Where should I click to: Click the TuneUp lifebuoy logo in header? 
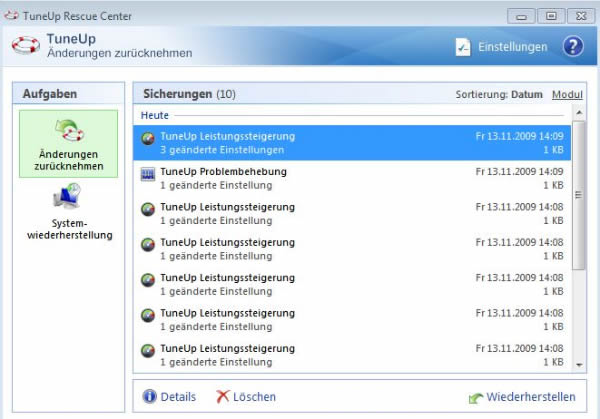coord(26,45)
